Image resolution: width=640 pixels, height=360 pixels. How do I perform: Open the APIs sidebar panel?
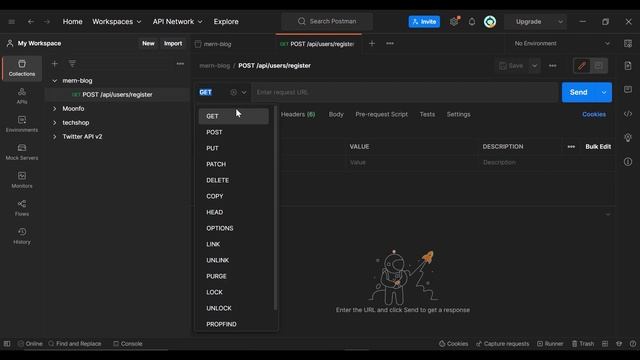pyautogui.click(x=22, y=96)
